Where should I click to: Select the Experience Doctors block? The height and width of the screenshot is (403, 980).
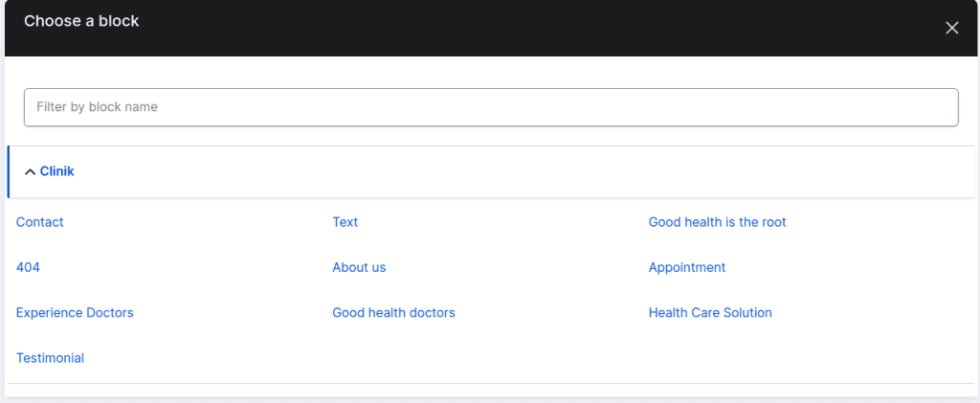point(75,313)
